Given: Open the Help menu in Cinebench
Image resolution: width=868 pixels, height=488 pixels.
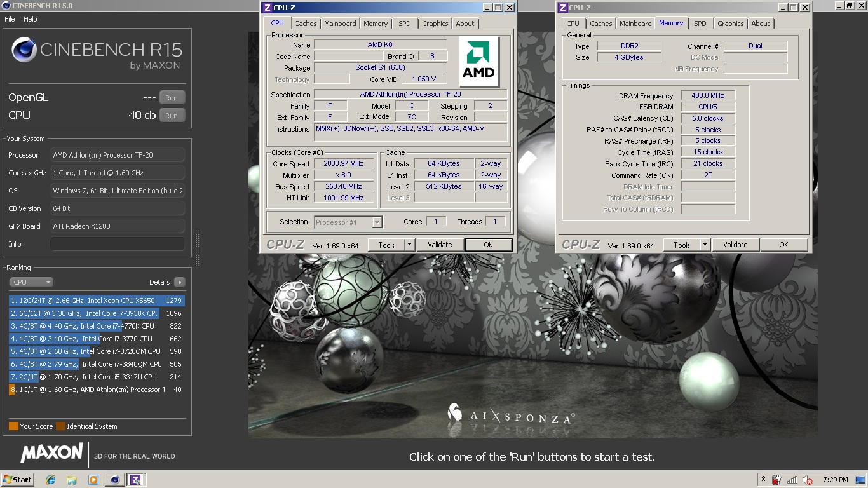Looking at the screenshot, I should click(31, 19).
